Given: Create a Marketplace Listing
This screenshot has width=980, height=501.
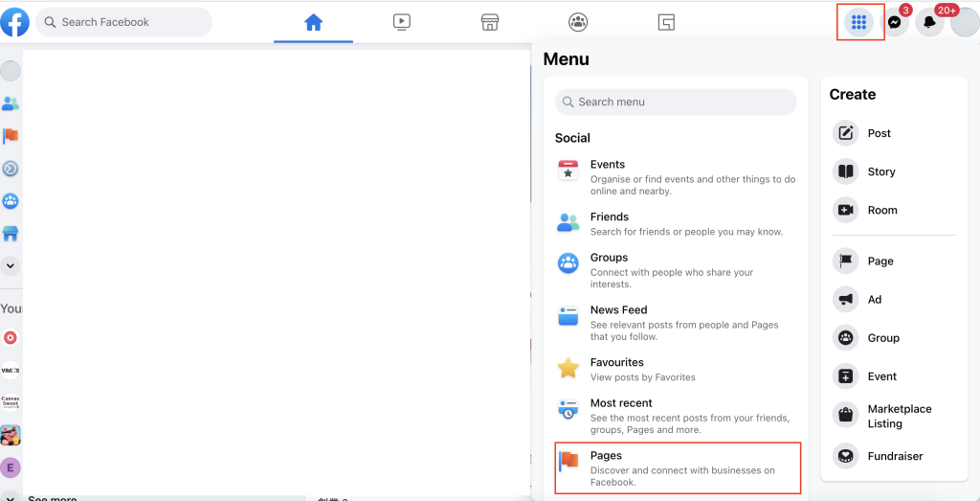Looking at the screenshot, I should click(x=895, y=416).
